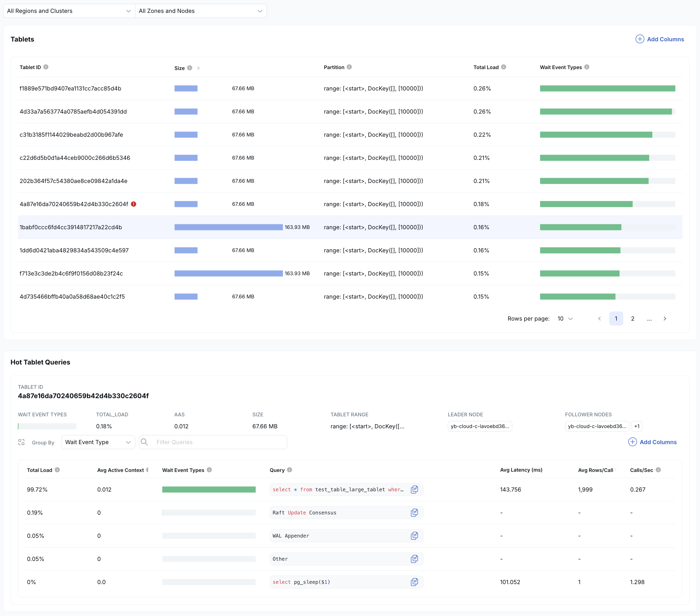Click Add Columns in the Tablets panel
The height and width of the screenshot is (616, 700).
tap(660, 39)
